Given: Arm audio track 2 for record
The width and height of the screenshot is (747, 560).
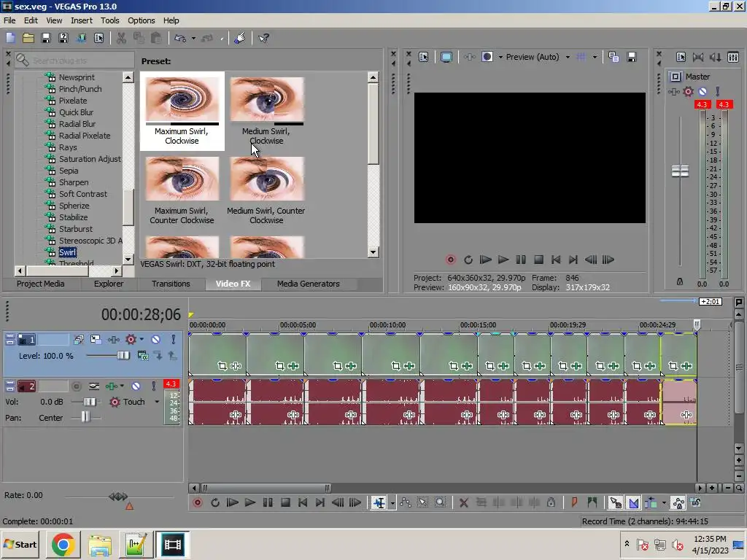Looking at the screenshot, I should click(76, 386).
